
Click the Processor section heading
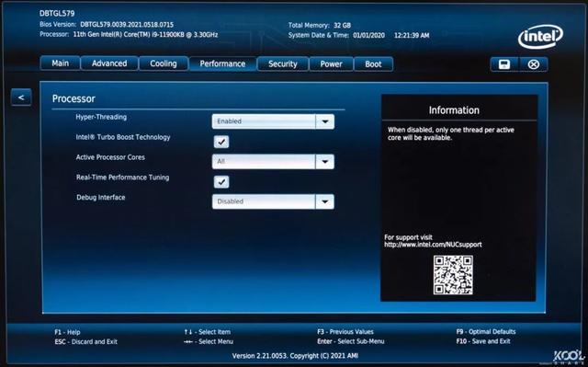pyautogui.click(x=73, y=98)
